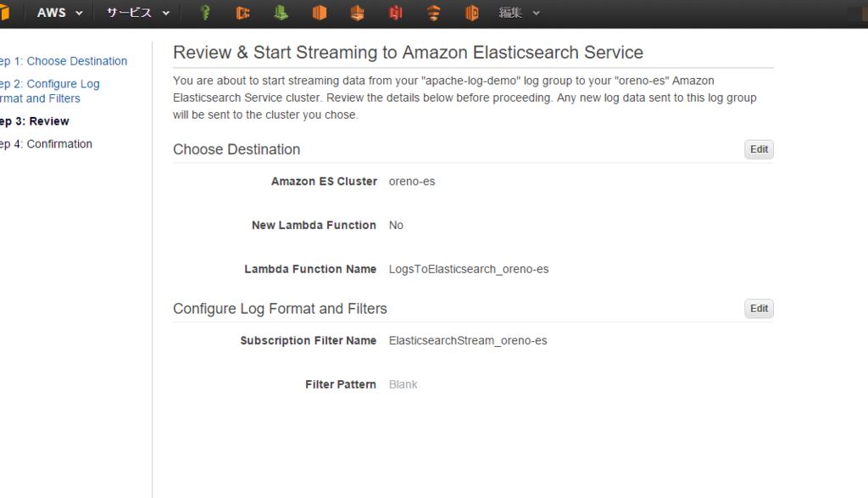This screenshot has height=498, width=868.
Task: Click the cluster value oreno-es
Action: (x=412, y=182)
